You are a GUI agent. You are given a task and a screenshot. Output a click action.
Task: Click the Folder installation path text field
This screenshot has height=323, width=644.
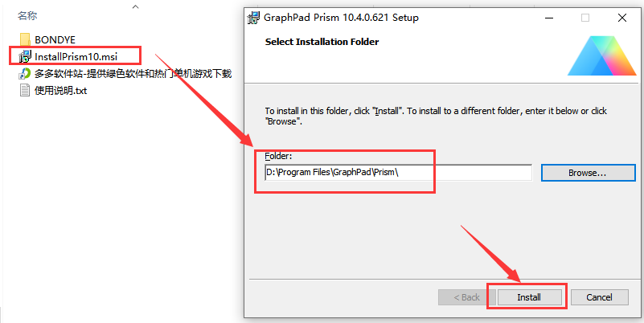398,173
